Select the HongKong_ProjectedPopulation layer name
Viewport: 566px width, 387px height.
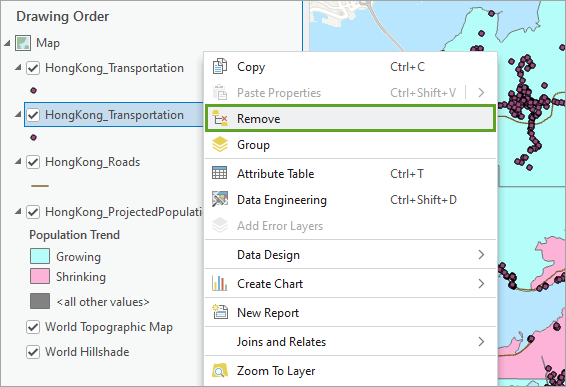pos(123,212)
